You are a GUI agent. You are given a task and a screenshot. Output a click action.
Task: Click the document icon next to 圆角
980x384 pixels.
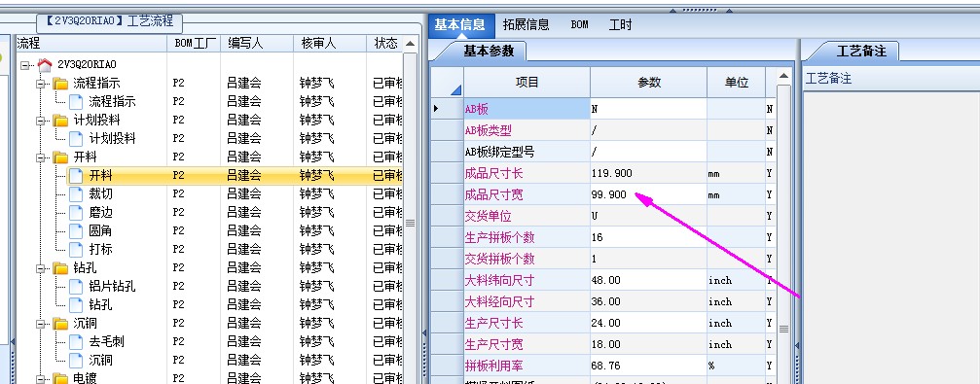[x=76, y=230]
